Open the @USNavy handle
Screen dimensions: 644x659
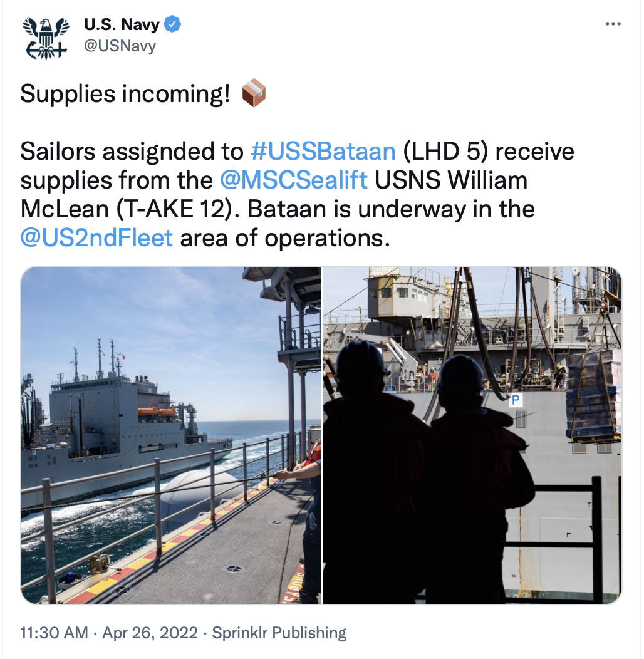120,45
